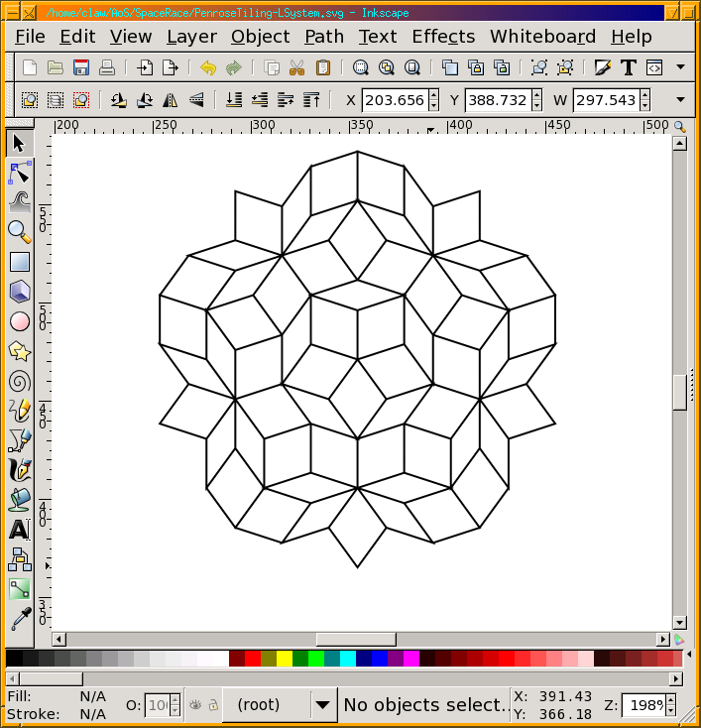Image resolution: width=701 pixels, height=728 pixels.
Task: Toggle select in all layers button
Action: [55, 100]
